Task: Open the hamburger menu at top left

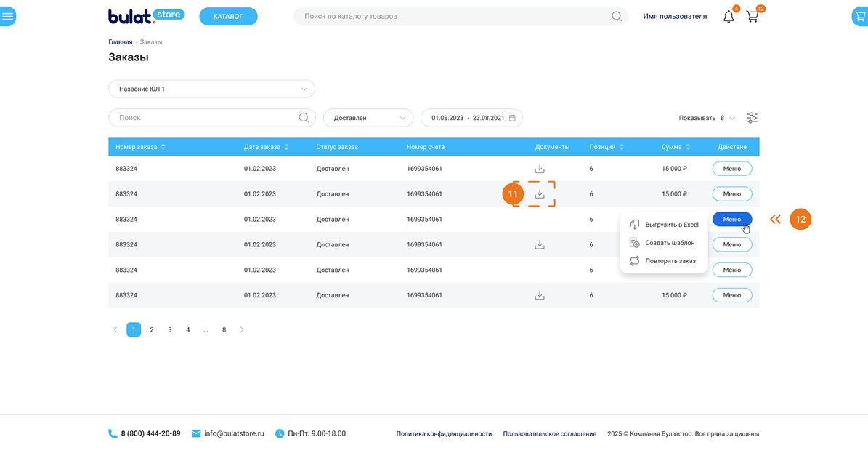Action: [x=7, y=16]
